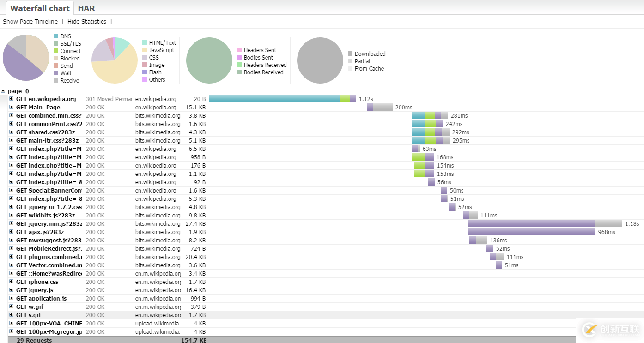Expand the GET Main_Page request row
The image size is (644, 343).
coord(12,107)
